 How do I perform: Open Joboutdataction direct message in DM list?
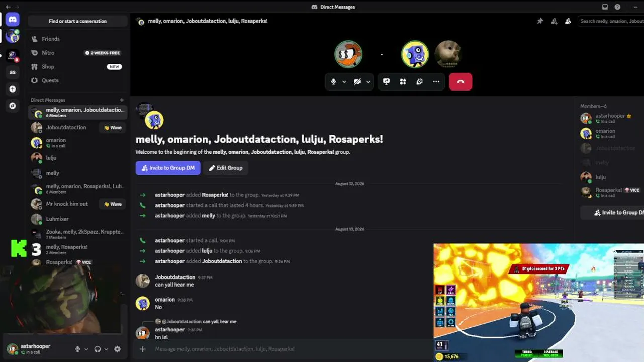click(78, 127)
